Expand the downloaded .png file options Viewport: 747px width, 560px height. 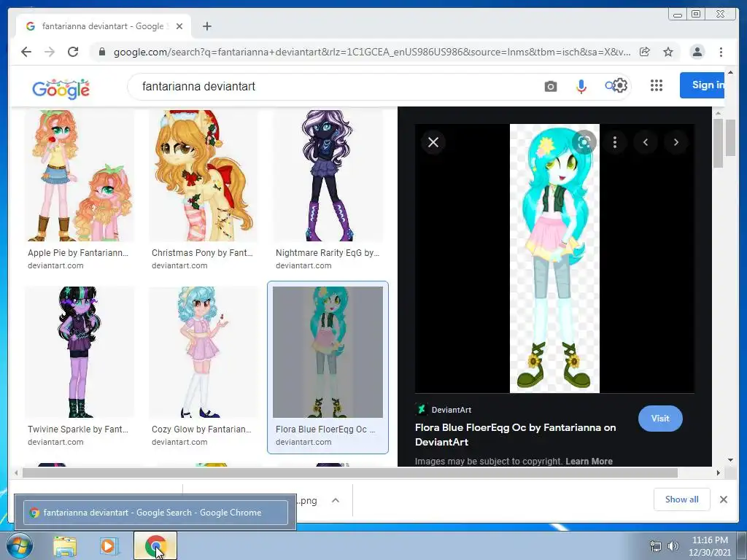pyautogui.click(x=336, y=500)
